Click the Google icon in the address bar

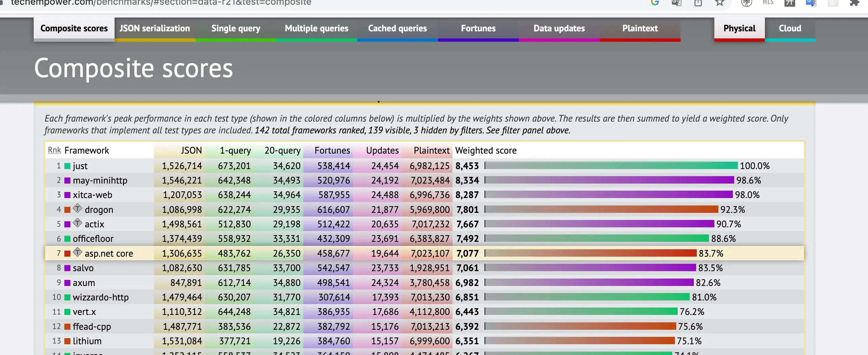(x=655, y=3)
